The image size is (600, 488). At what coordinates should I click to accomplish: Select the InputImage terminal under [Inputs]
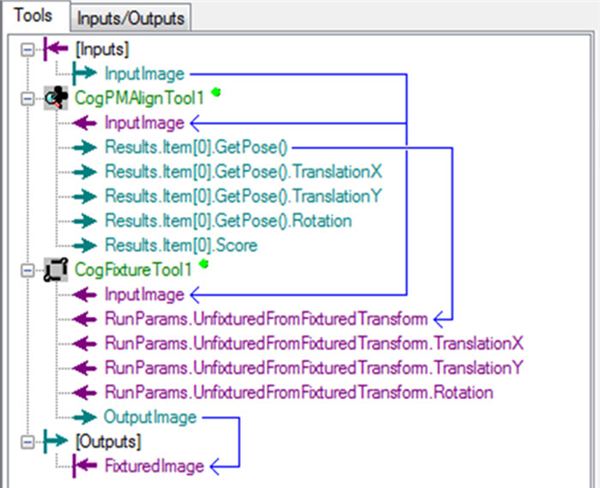(x=144, y=73)
